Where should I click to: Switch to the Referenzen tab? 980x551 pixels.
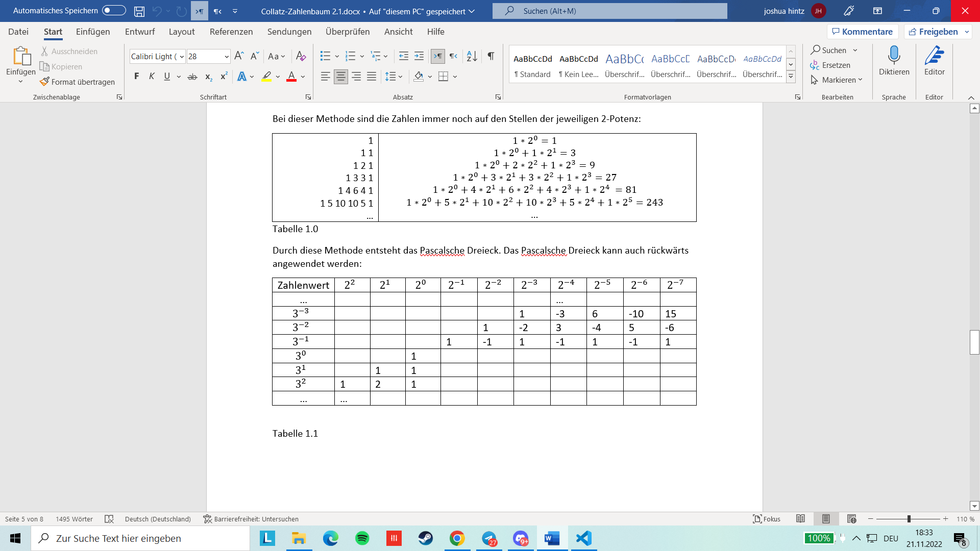tap(231, 32)
